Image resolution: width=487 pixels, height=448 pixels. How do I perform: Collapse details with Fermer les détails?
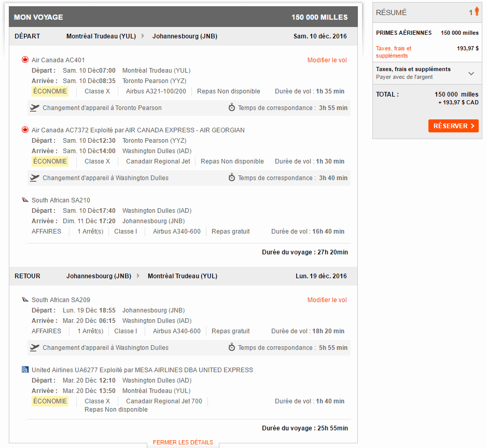point(183,442)
